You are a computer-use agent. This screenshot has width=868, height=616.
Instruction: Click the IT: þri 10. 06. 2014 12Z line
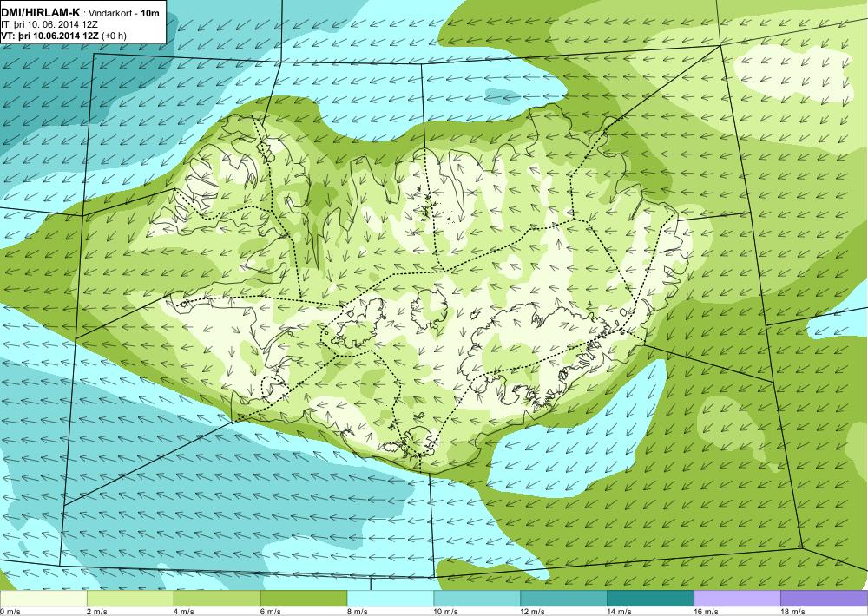tap(49, 25)
